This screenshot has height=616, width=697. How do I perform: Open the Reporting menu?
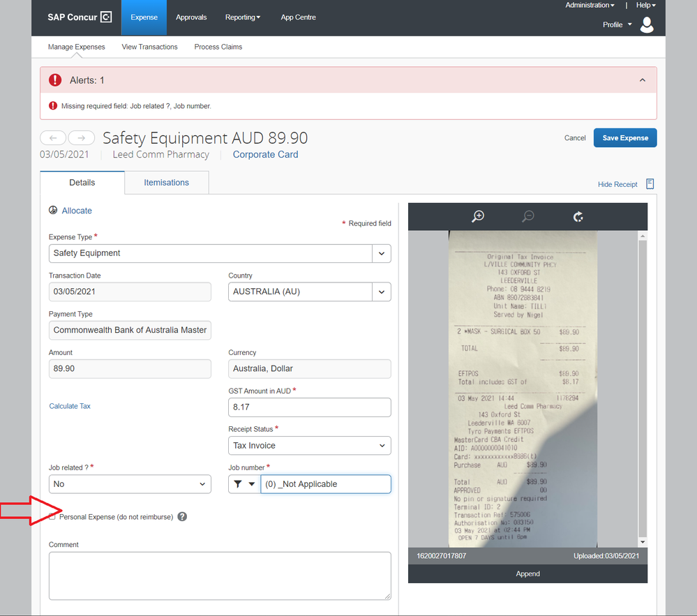(x=242, y=17)
